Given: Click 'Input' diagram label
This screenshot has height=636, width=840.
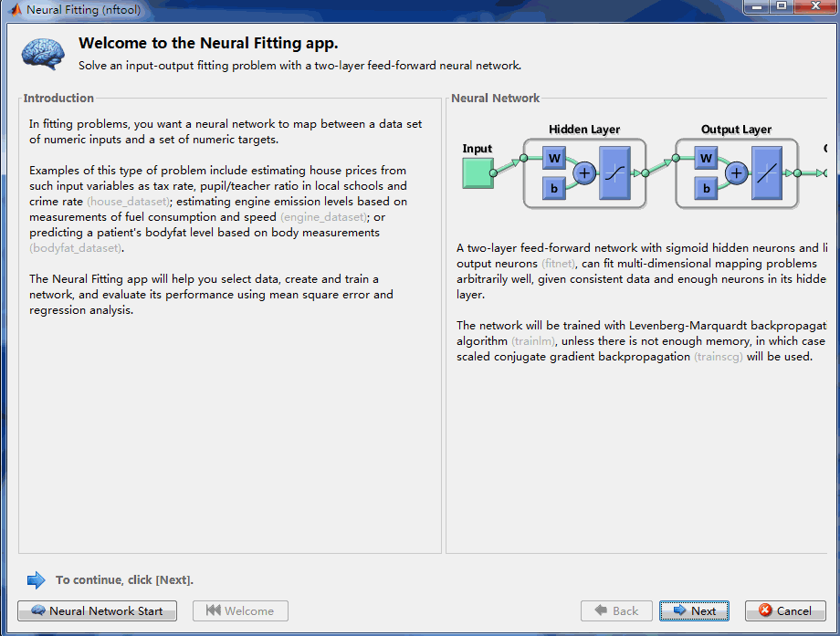Looking at the screenshot, I should 478,149.
